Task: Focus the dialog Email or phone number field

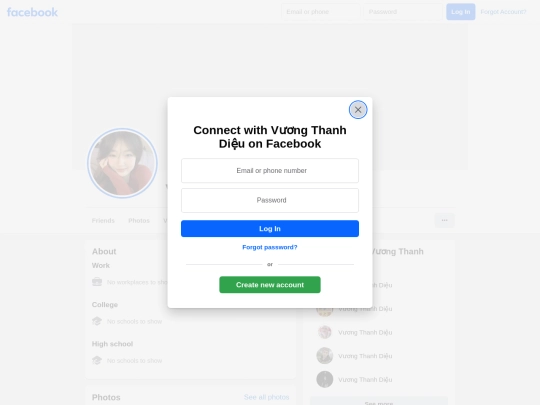Action: pyautogui.click(x=270, y=170)
